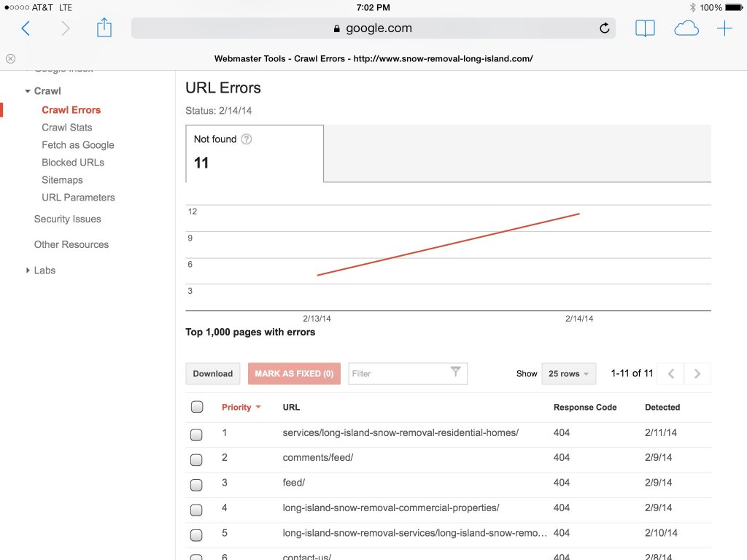Viewport: 747px width, 560px height.
Task: Click the 2/14/14 chart data point
Action: click(x=579, y=214)
